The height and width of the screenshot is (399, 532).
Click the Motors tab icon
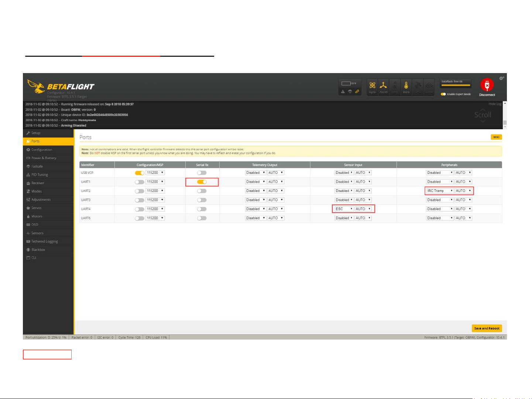(x=28, y=216)
